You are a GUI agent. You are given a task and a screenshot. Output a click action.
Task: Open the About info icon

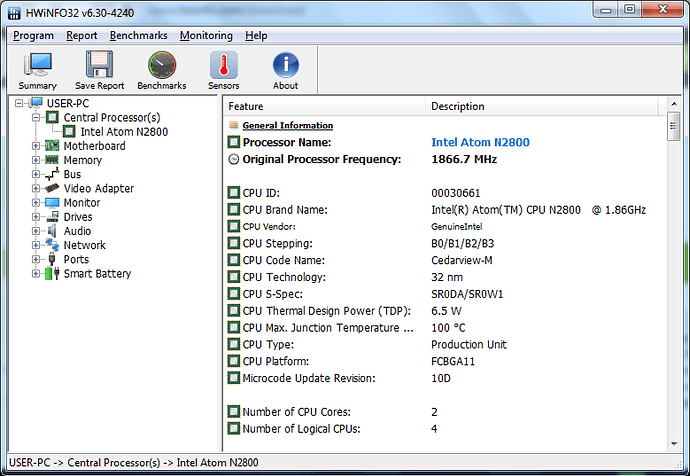(x=286, y=65)
